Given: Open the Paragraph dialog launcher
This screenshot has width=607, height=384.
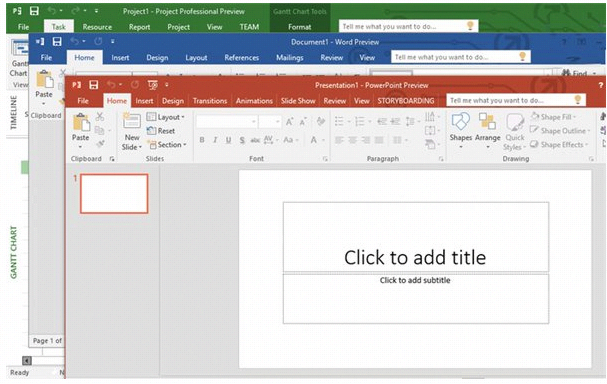Looking at the screenshot, I should pos(441,159).
